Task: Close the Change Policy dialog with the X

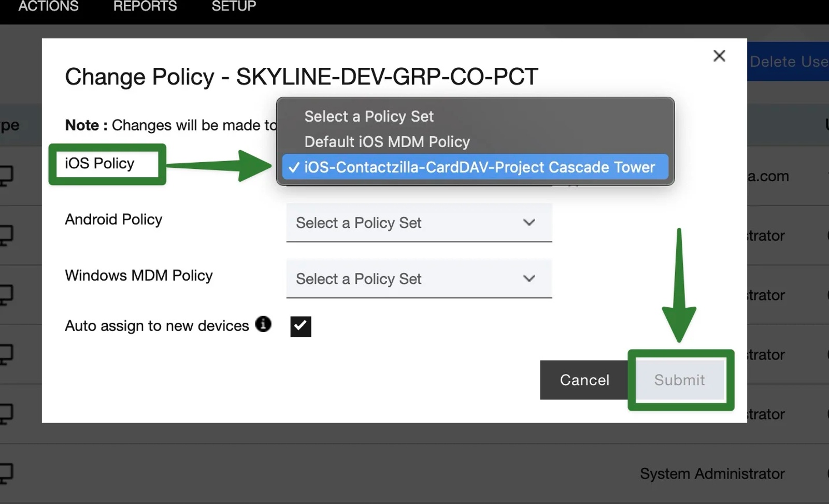Action: (719, 55)
